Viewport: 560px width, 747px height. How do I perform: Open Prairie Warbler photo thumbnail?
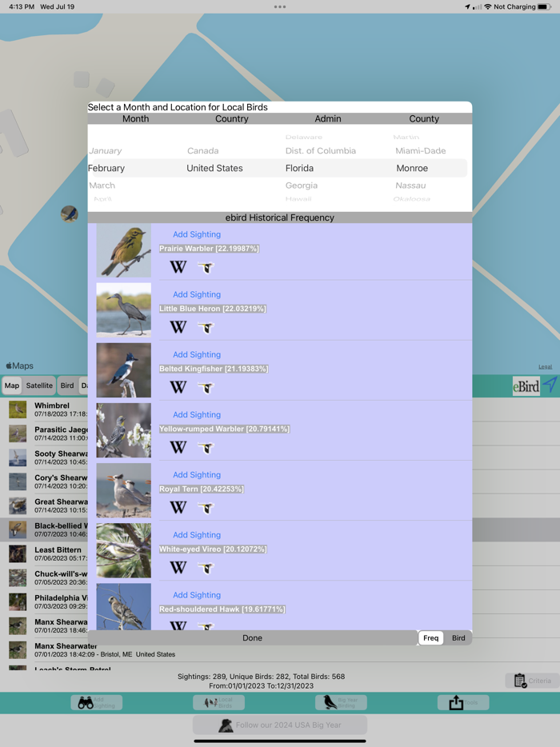pyautogui.click(x=124, y=250)
